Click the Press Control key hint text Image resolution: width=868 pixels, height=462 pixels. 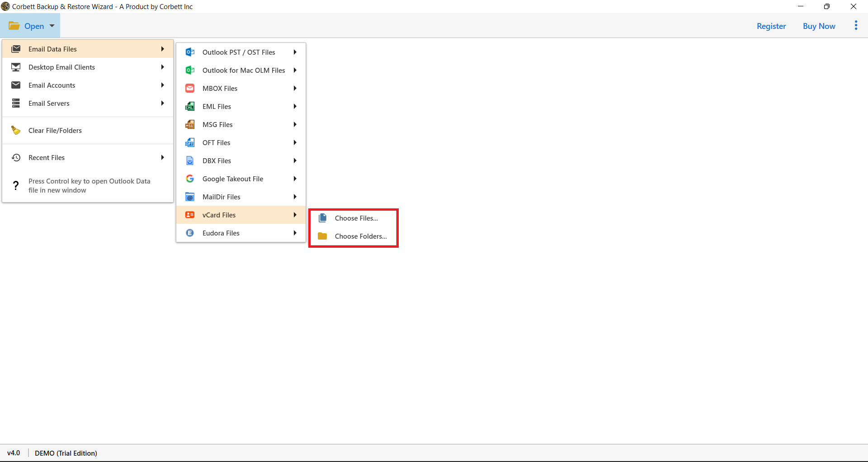click(89, 185)
